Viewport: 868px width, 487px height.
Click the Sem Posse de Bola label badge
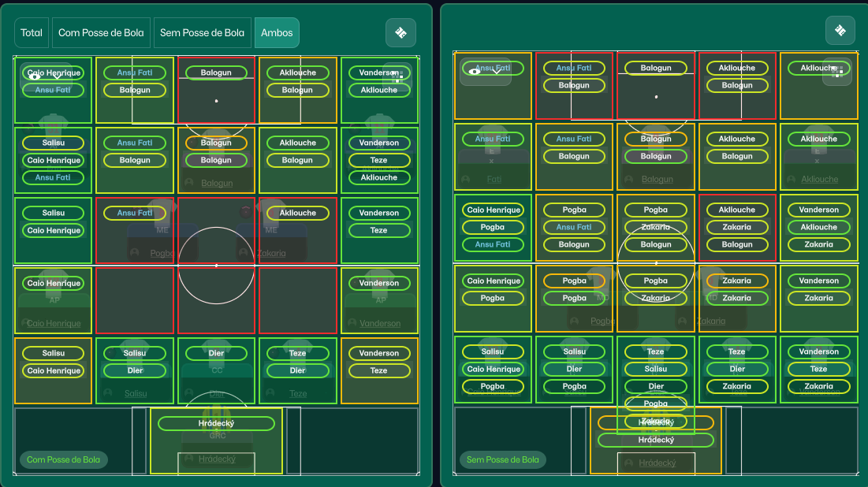point(503,460)
